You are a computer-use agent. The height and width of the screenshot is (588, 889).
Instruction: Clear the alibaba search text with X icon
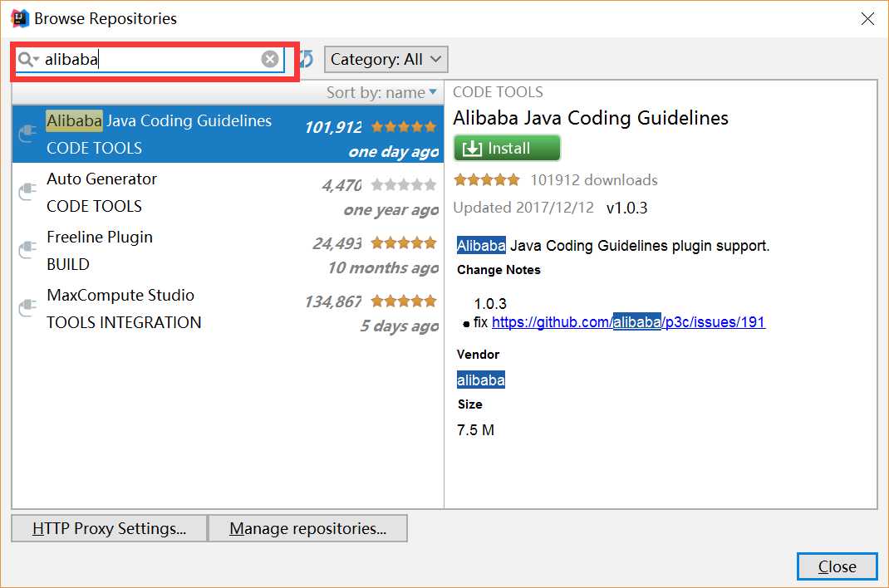coord(270,59)
